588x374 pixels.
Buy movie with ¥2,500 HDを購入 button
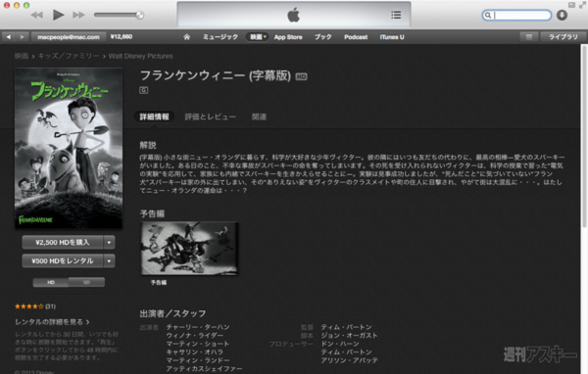click(x=63, y=243)
